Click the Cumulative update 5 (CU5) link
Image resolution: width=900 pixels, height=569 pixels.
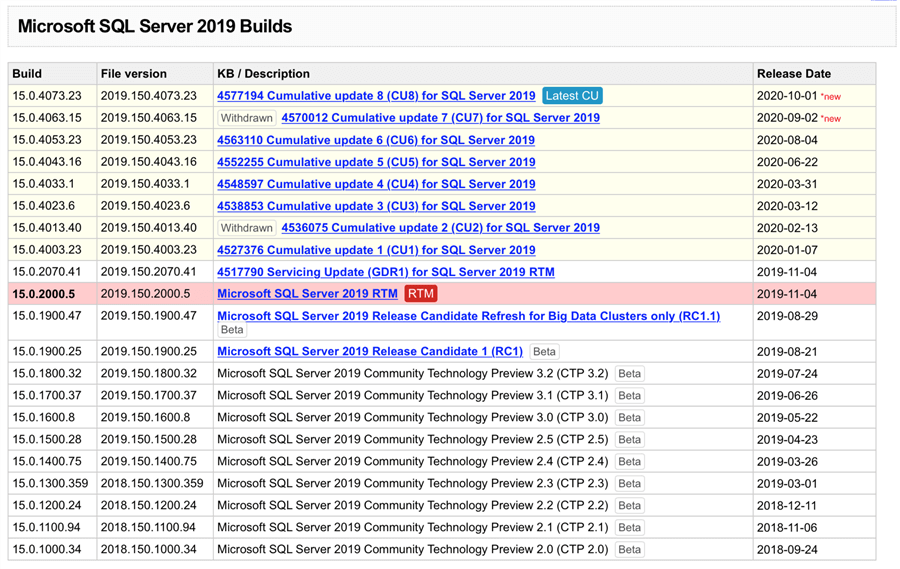[376, 162]
